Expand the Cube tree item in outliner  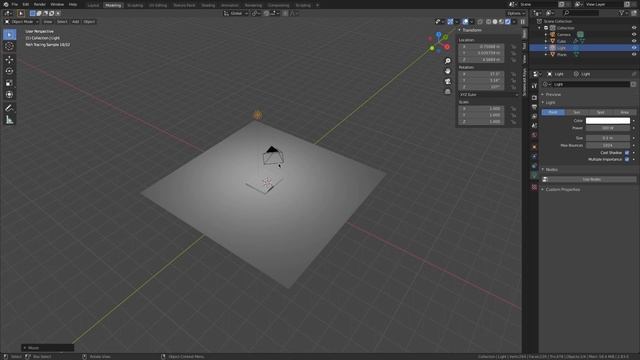click(546, 41)
